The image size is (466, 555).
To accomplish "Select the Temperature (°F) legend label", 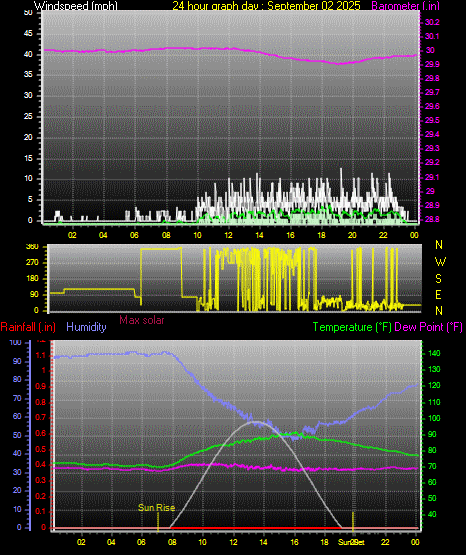I will click(x=352, y=327).
